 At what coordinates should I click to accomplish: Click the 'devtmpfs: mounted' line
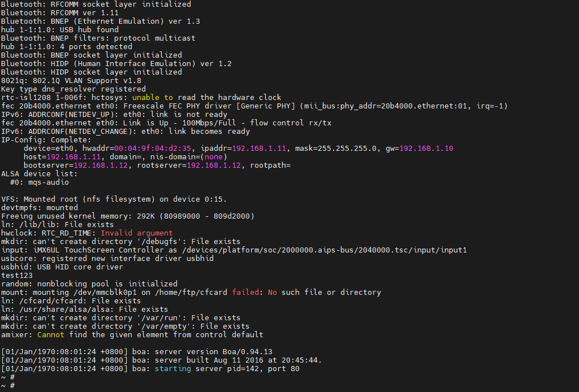(40, 208)
